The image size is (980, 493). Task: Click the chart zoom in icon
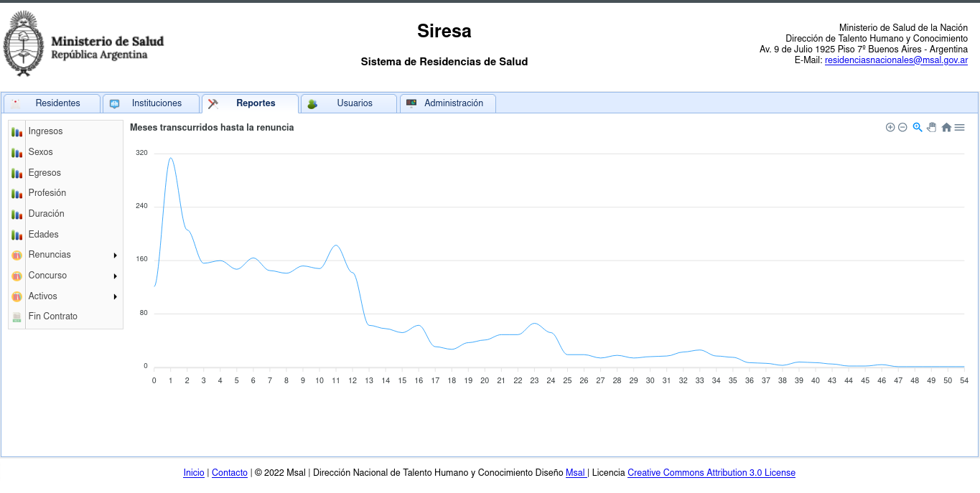[x=890, y=128]
